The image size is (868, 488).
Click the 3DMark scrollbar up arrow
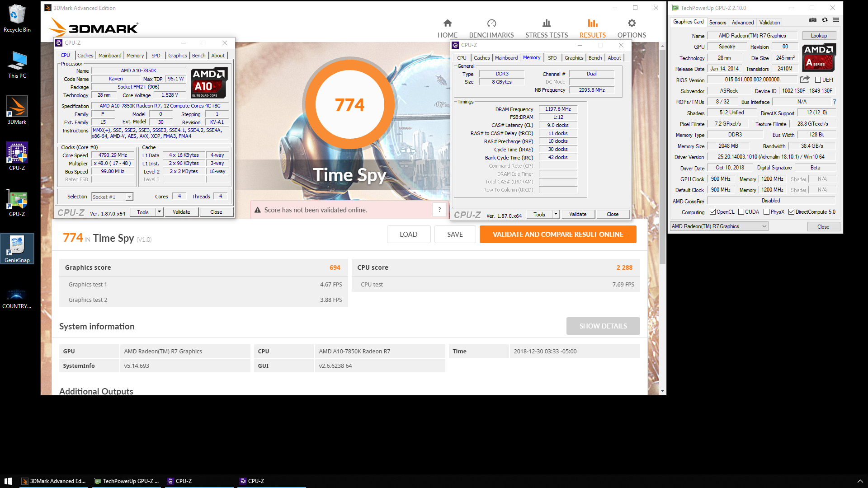662,46
